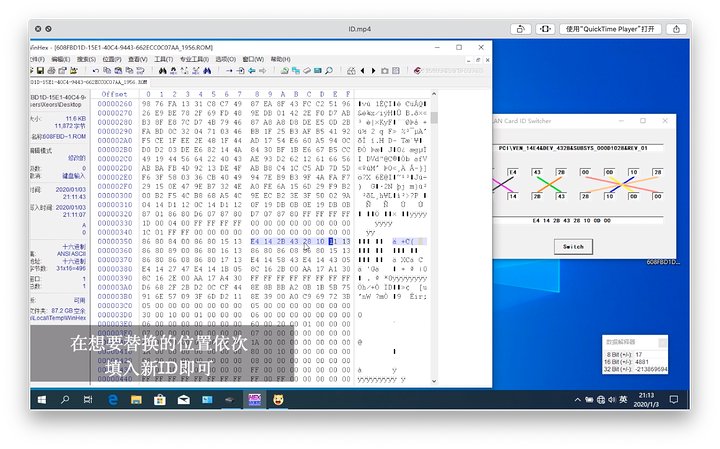Click the Save icon in WinHex toolbar
The width and height of the screenshot is (720, 449).
[x=40, y=71]
